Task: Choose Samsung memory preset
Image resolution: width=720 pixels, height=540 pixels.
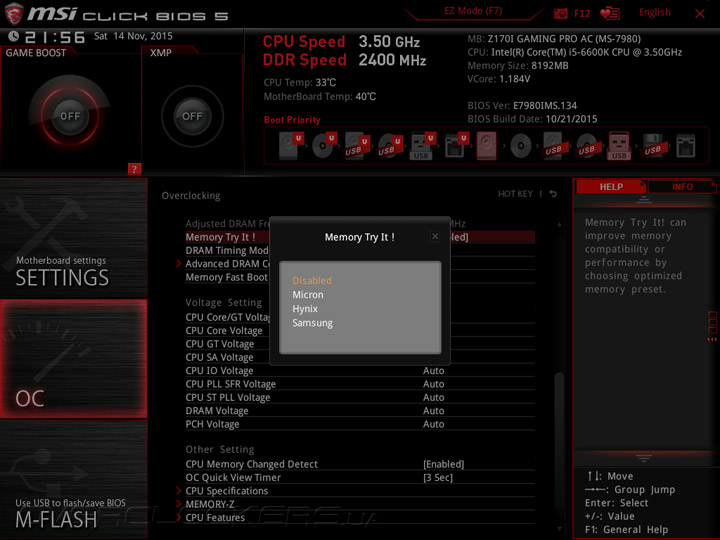Action: coord(312,323)
